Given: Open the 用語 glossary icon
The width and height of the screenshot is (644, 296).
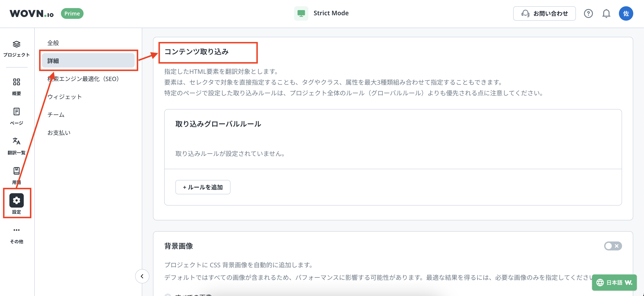Looking at the screenshot, I should pyautogui.click(x=17, y=171).
